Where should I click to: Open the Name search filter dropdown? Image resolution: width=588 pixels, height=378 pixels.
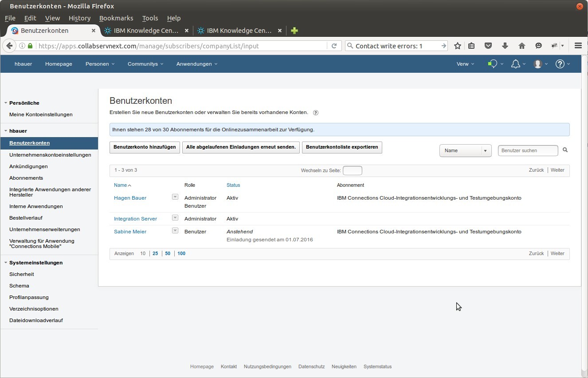pyautogui.click(x=465, y=150)
